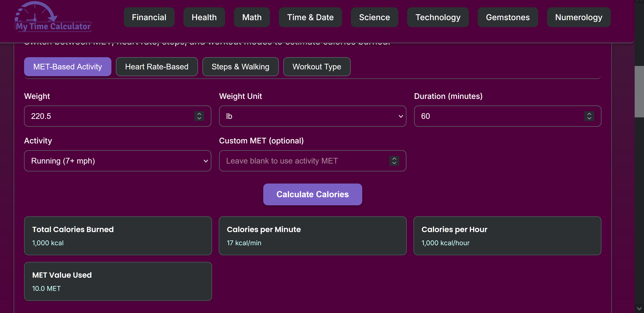644x313 pixels.
Task: Click the 'Weight Unit' label
Action: click(241, 96)
